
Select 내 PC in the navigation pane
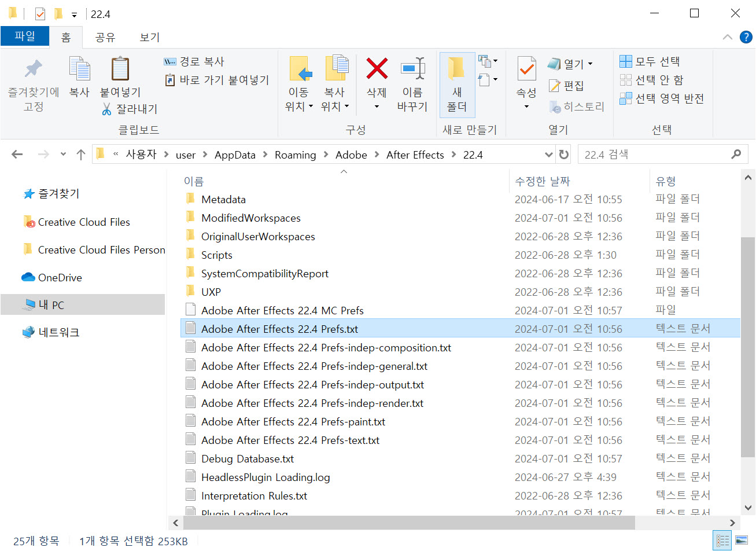[83, 304]
